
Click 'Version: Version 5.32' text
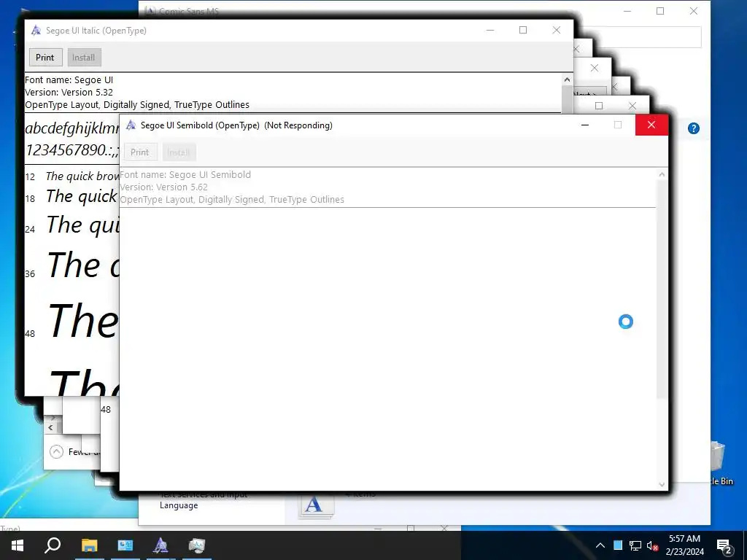tap(69, 93)
